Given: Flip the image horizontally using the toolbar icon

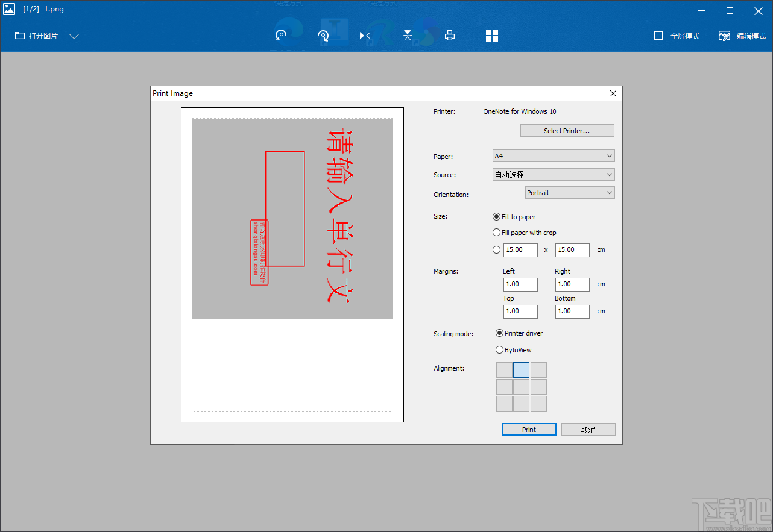Looking at the screenshot, I should coord(365,36).
